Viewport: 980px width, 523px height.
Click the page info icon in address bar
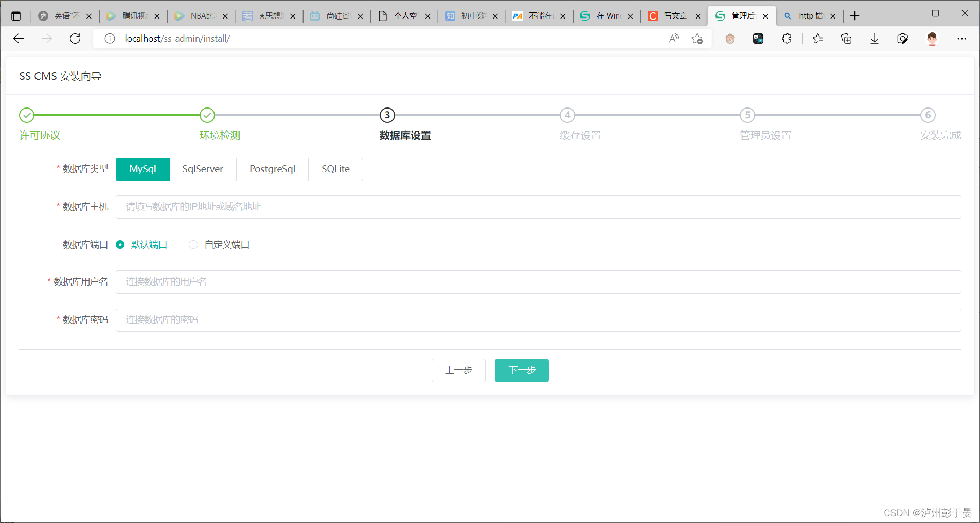pos(110,38)
